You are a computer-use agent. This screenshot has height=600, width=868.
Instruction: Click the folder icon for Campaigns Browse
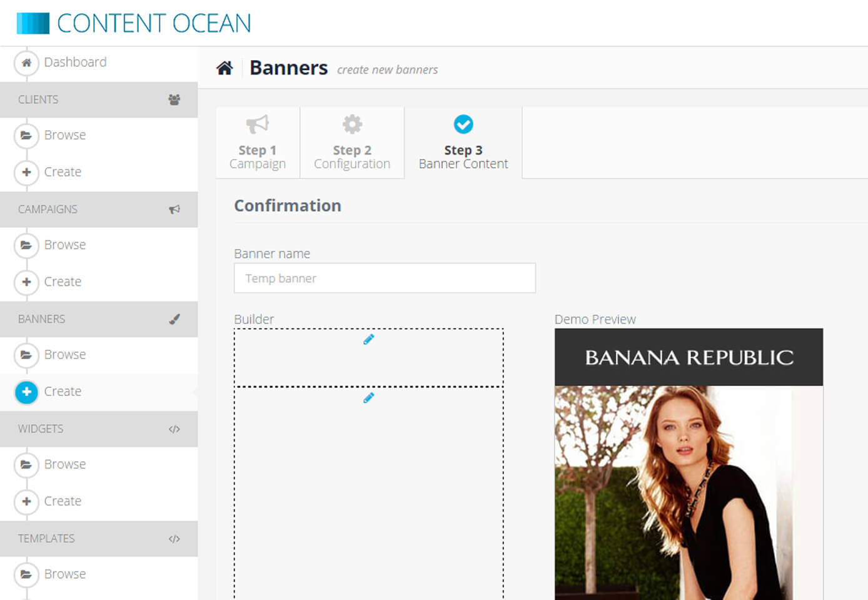pyautogui.click(x=26, y=245)
